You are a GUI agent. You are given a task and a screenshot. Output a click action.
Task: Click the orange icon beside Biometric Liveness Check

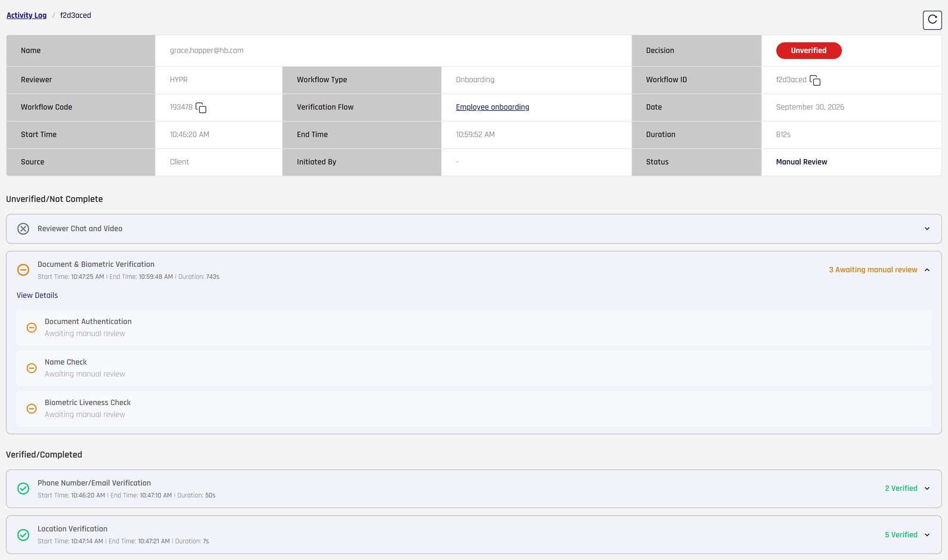coord(32,409)
